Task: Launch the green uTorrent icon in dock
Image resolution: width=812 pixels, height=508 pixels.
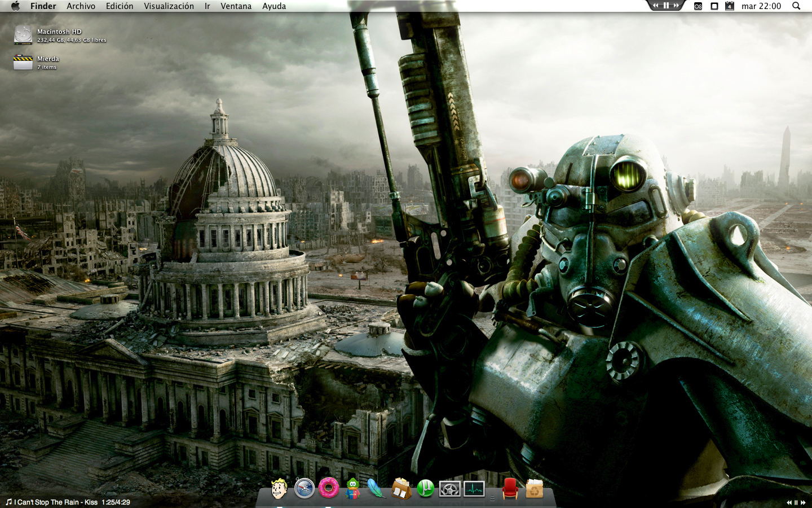Action: click(x=426, y=488)
